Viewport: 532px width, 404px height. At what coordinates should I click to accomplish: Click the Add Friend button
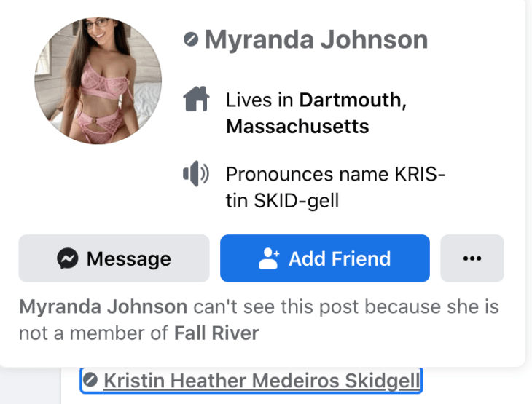[325, 258]
